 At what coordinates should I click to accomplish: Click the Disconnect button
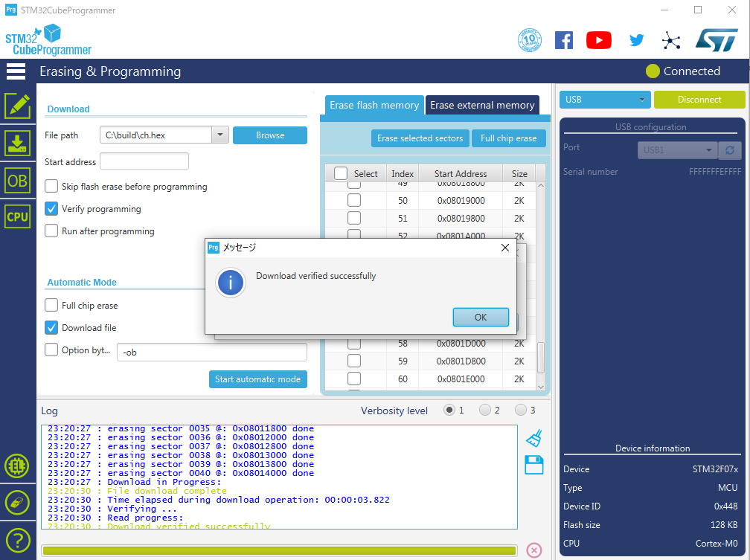699,100
